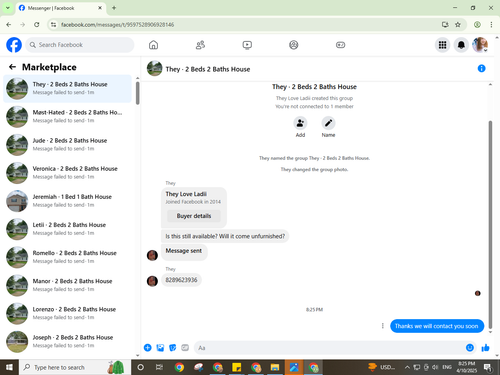The width and height of the screenshot is (500, 375).
Task: Click the 'Thanks we will contact you soon' bubble
Action: click(437, 326)
